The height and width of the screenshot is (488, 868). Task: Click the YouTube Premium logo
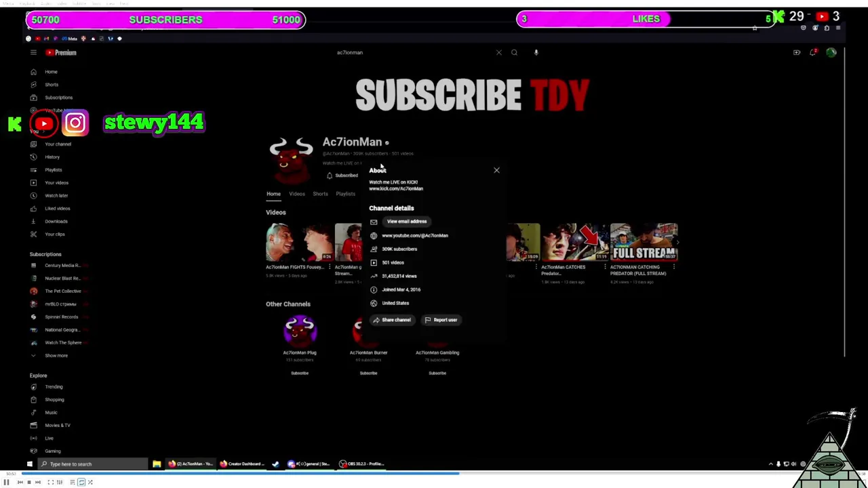click(x=61, y=52)
